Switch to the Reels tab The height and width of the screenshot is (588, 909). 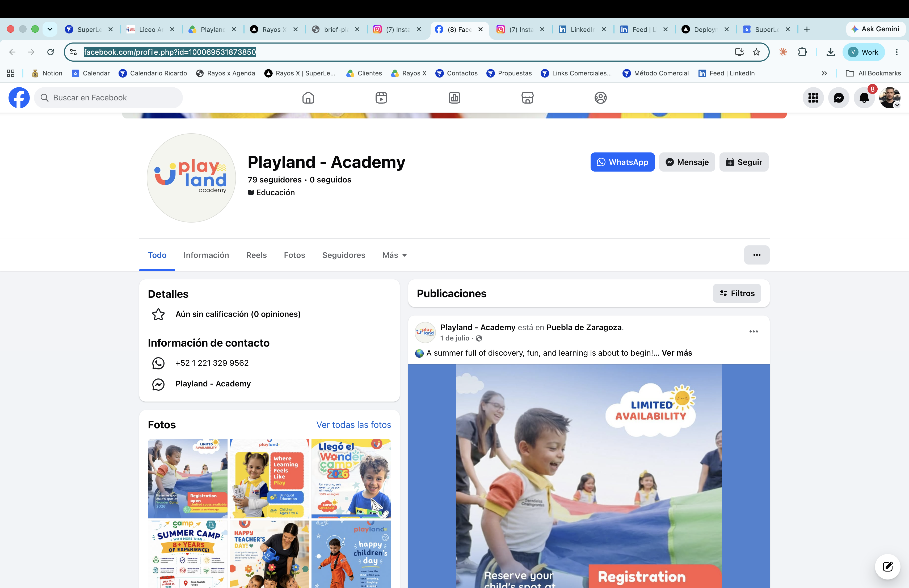[x=256, y=255]
